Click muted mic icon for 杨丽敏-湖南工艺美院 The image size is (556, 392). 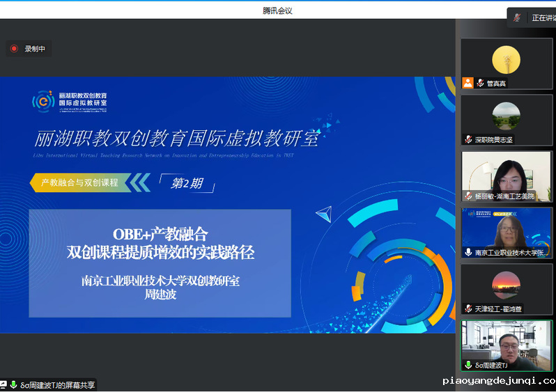click(468, 196)
